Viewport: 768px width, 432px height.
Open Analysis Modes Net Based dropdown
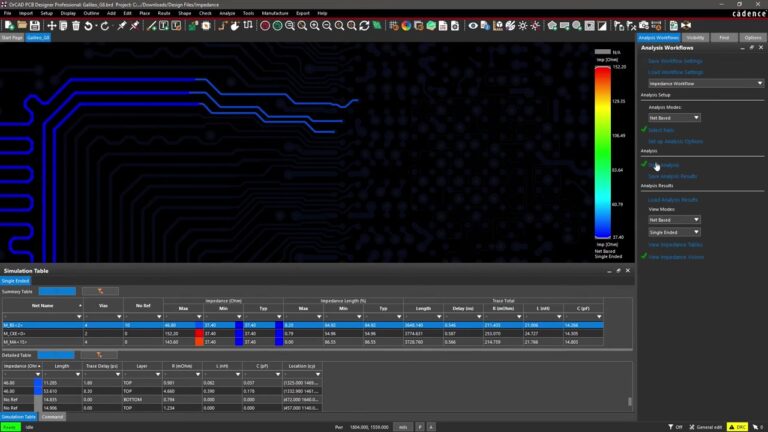pos(674,118)
